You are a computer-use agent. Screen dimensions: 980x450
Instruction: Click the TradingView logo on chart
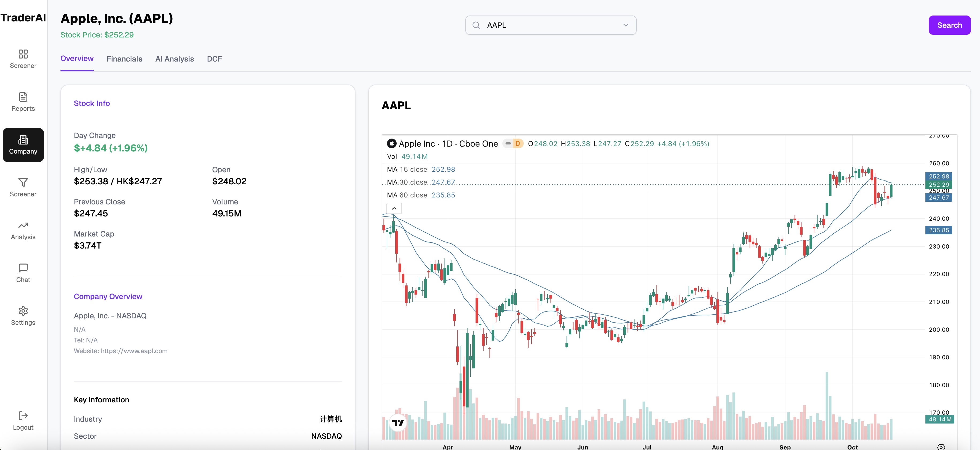pos(398,423)
